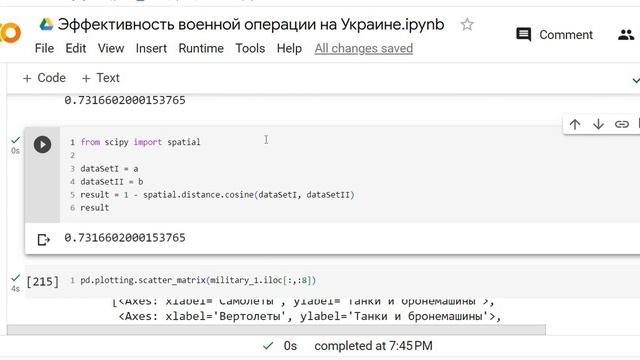Click cell [215] execution count
The height and width of the screenshot is (360, 640).
(x=42, y=282)
